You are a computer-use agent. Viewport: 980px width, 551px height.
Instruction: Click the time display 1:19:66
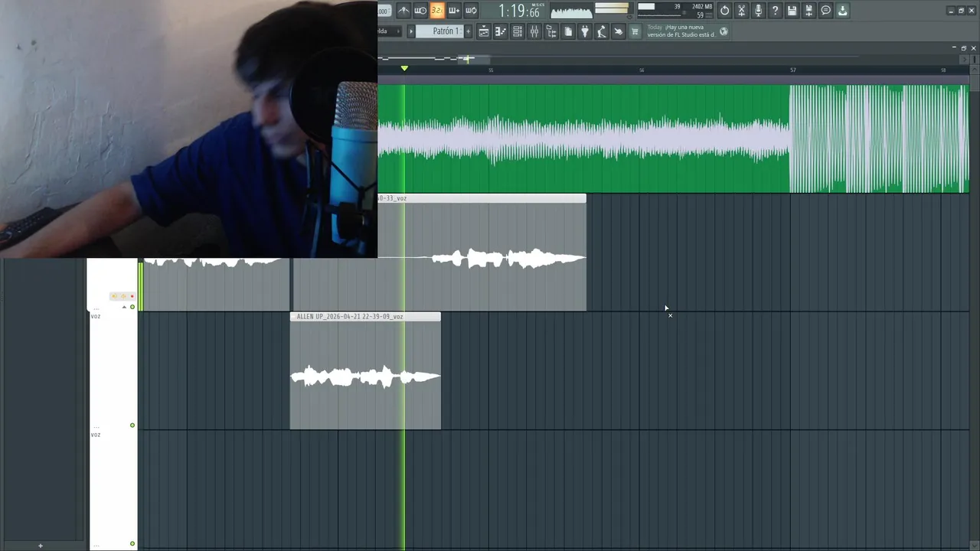tap(519, 11)
